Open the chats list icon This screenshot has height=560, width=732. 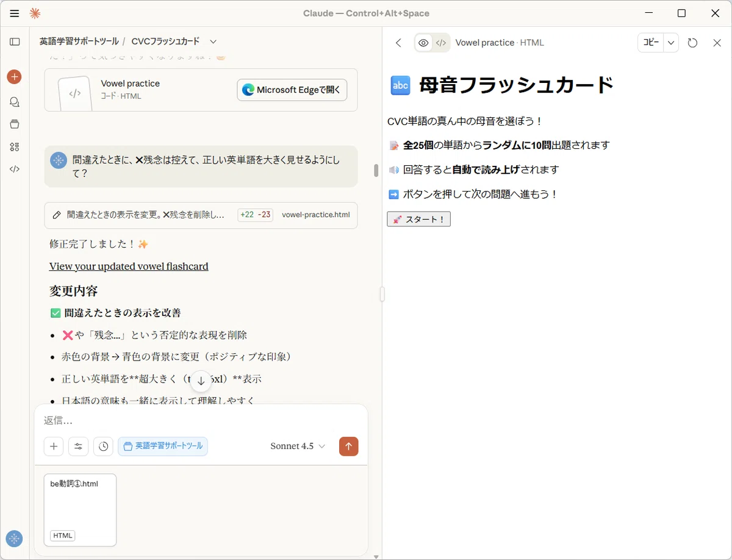[x=15, y=102]
